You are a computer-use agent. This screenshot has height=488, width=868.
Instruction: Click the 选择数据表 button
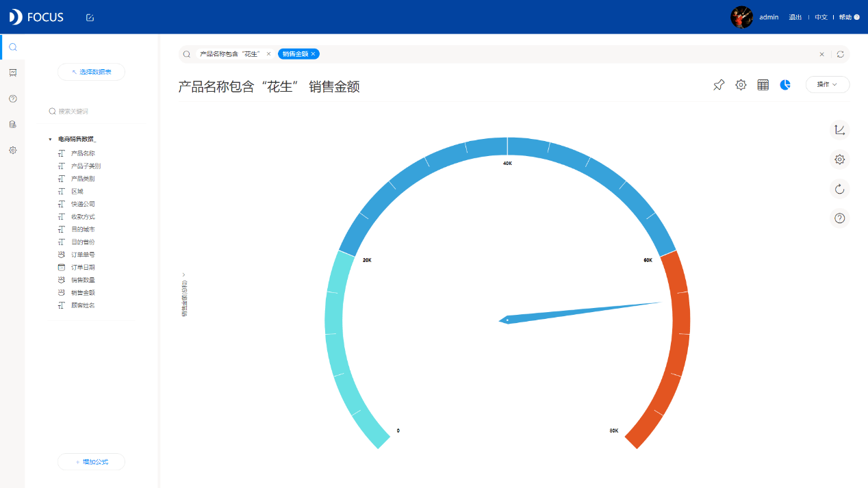click(91, 72)
